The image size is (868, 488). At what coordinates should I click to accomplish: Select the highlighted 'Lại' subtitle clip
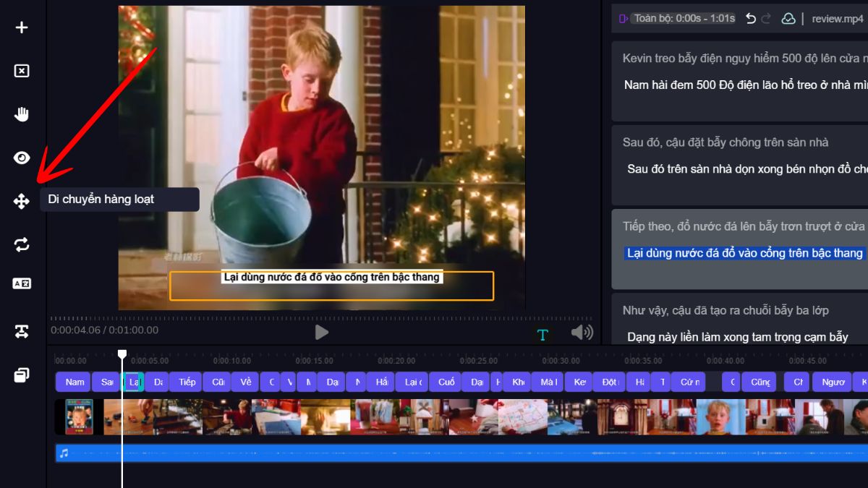(x=133, y=382)
